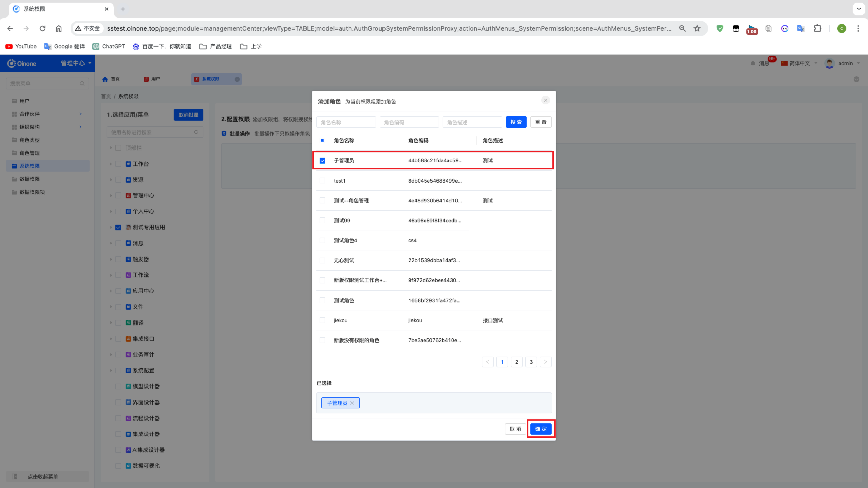Close the 添加角色 dialog

(545, 100)
